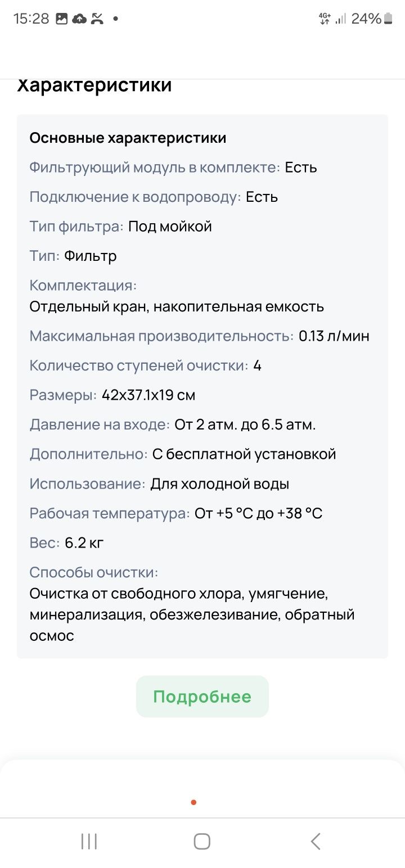Viewport: 405px width, 868px height.
Task: Tap the Комплектация value text
Action: [177, 307]
